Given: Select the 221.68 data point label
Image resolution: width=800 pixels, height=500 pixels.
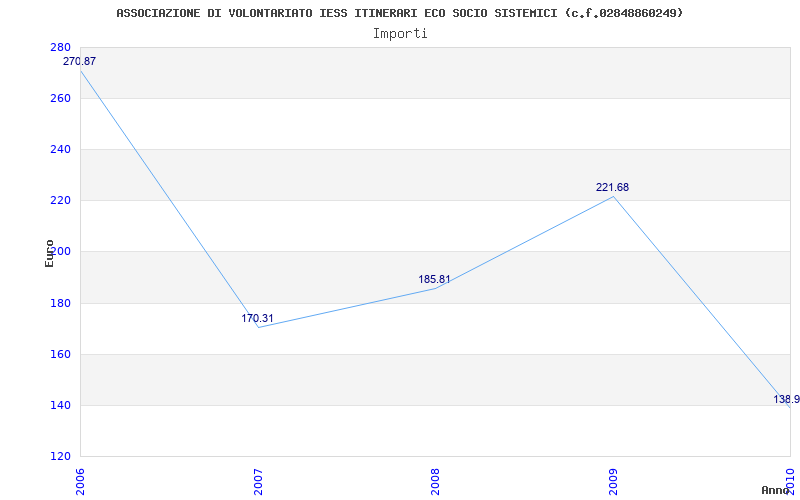Looking at the screenshot, I should (x=612, y=187).
